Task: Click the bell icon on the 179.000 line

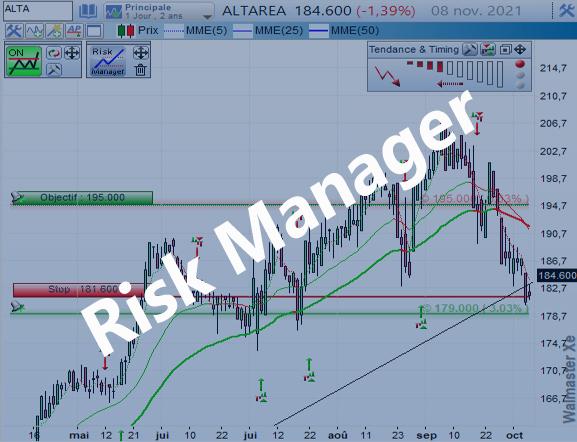Action: pyautogui.click(x=17, y=306)
